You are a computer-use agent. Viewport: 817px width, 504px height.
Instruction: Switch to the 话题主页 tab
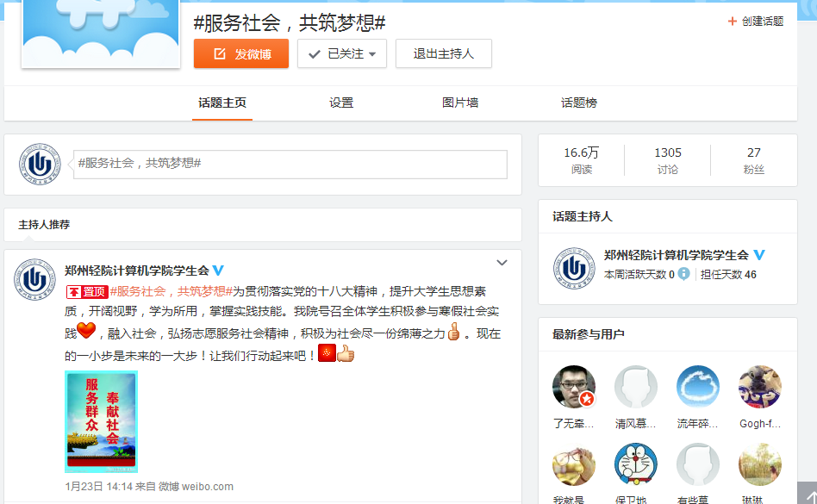222,103
